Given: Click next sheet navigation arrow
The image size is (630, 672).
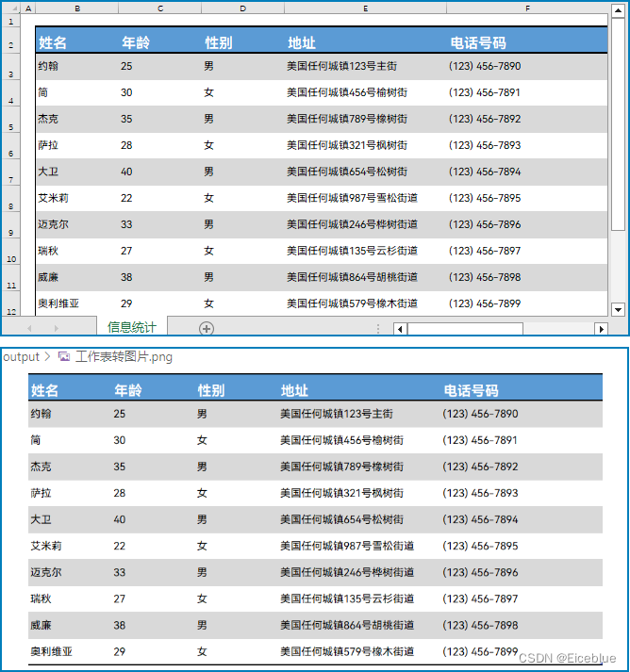Looking at the screenshot, I should [57, 328].
